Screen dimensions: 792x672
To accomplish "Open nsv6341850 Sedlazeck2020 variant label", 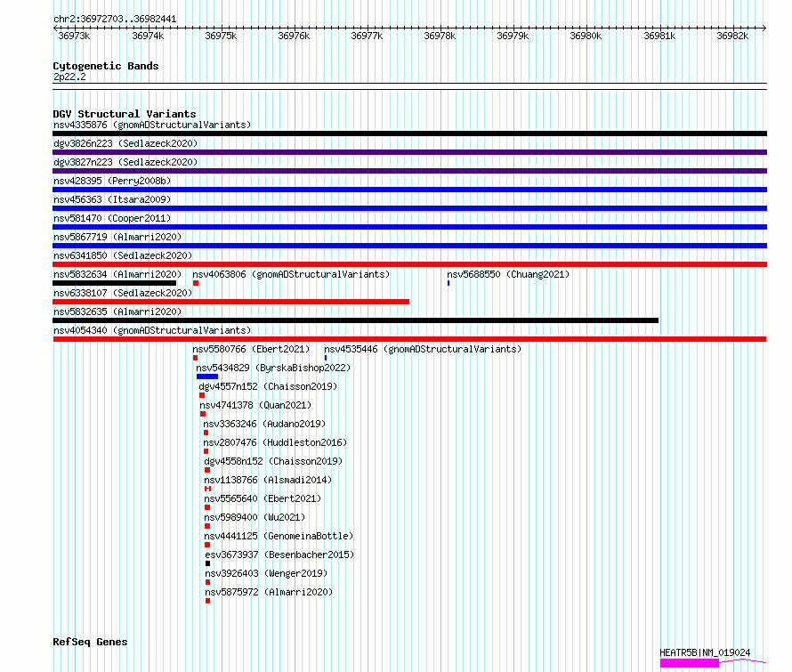I will 123,255.
